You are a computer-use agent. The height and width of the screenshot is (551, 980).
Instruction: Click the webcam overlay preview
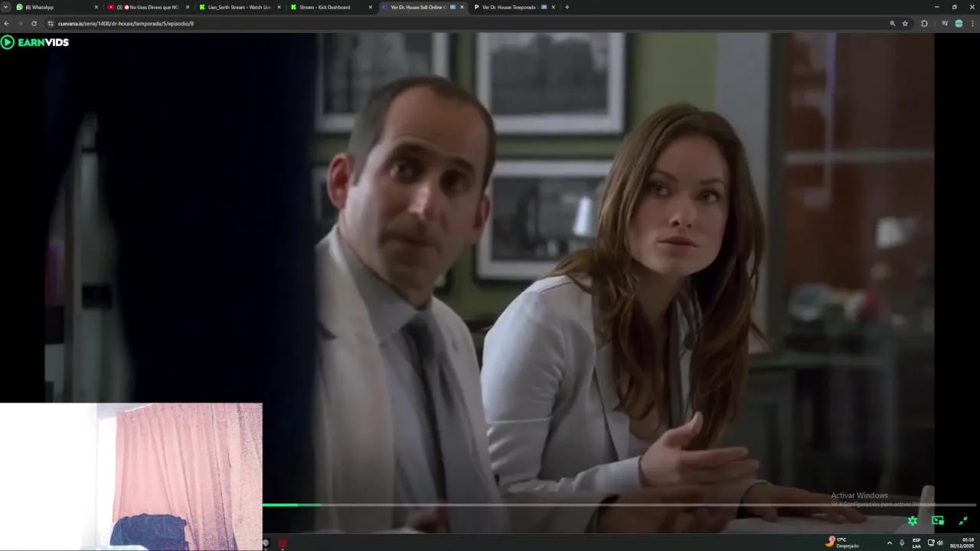[x=131, y=477]
